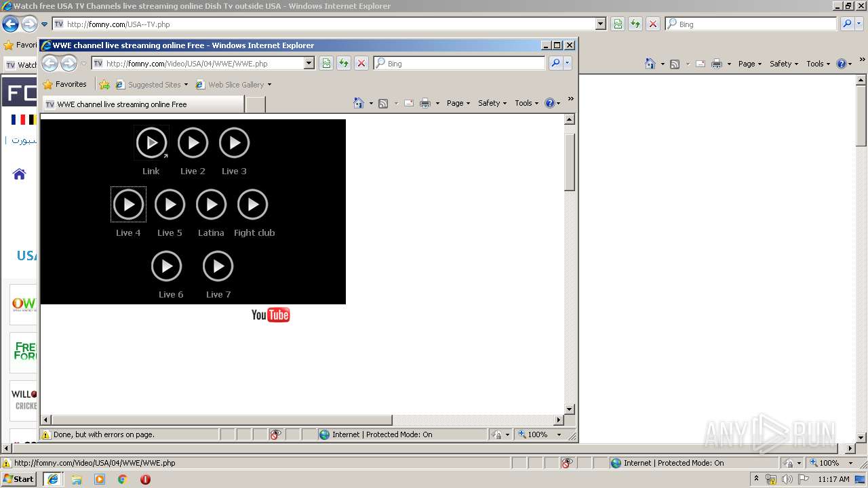The height and width of the screenshot is (488, 868).
Task: Play the Live 6 stream
Action: (166, 266)
